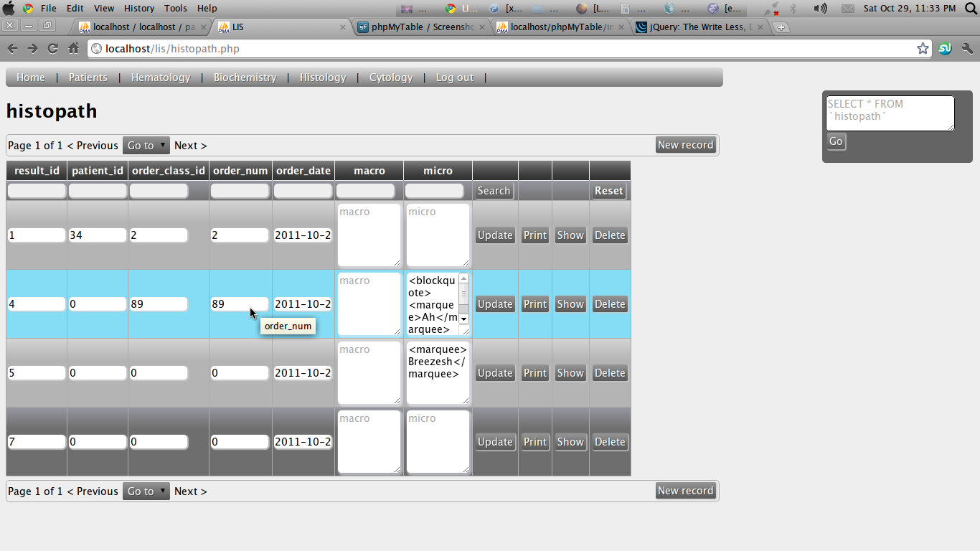Bookmark the page using the star icon
The height and width of the screenshot is (551, 980).
click(x=923, y=48)
